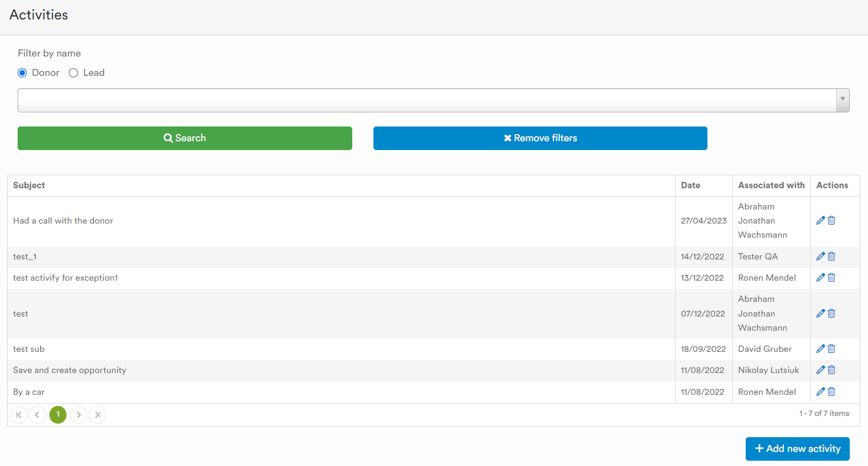Screen dimensions: 868x466
Task: Delete 'Save and create opportunity' activity
Action: tap(832, 370)
